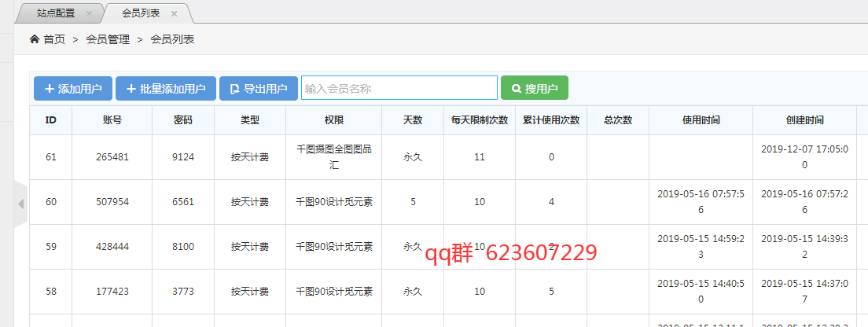868x327 pixels.
Task: Select ID cell 59
Action: click(51, 247)
